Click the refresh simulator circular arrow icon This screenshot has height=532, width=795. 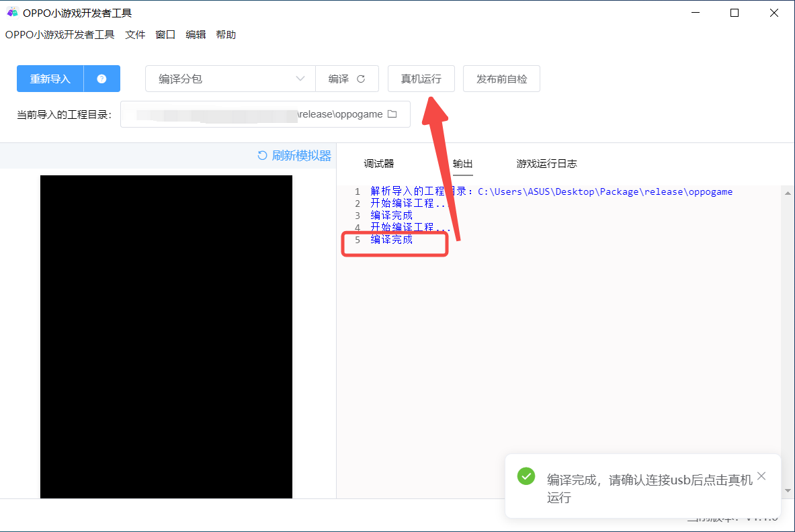pos(262,156)
